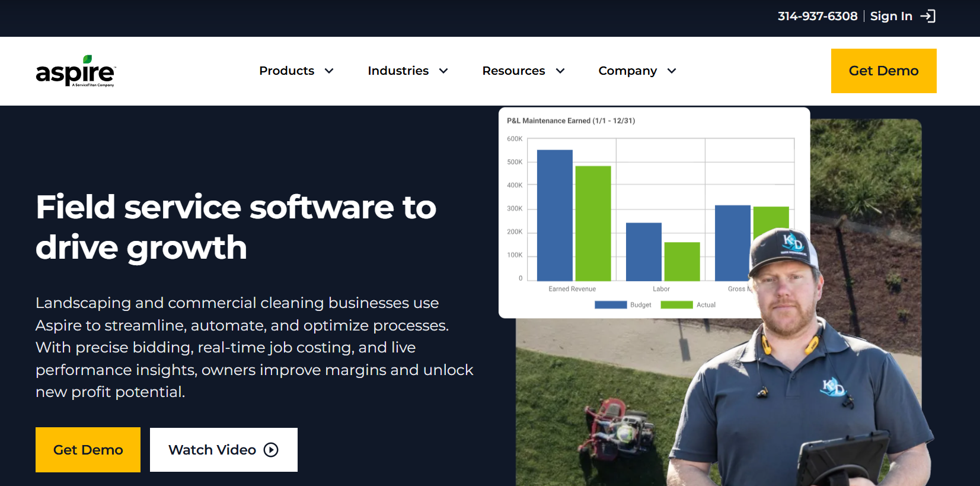Click the Watch Video button

coord(224,450)
